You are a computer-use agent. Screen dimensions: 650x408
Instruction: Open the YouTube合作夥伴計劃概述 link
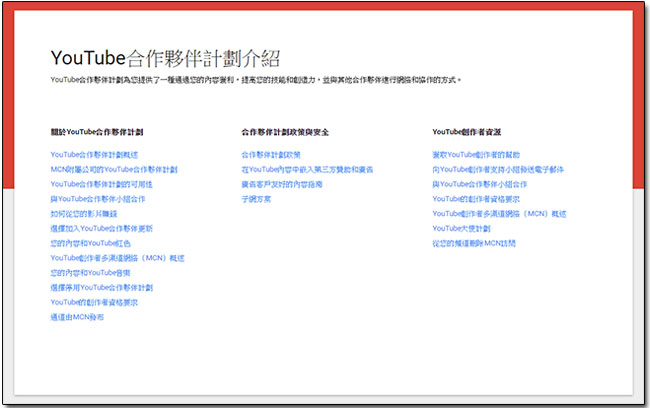click(x=94, y=155)
